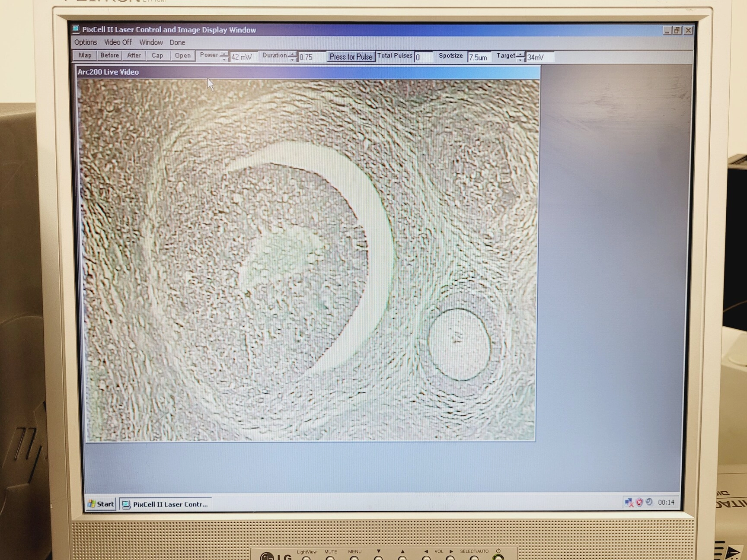Click the Cap toolbar button
This screenshot has height=560, width=747.
tap(157, 55)
